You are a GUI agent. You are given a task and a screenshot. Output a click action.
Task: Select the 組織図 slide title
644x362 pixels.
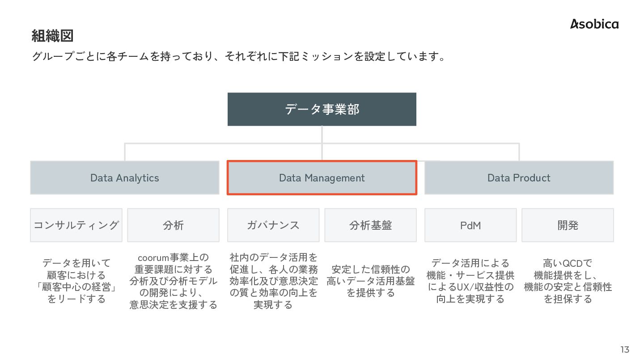(x=52, y=35)
